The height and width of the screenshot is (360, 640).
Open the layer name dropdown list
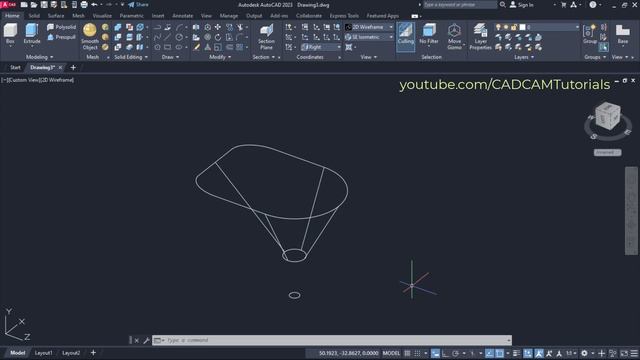pyautogui.click(x=537, y=27)
